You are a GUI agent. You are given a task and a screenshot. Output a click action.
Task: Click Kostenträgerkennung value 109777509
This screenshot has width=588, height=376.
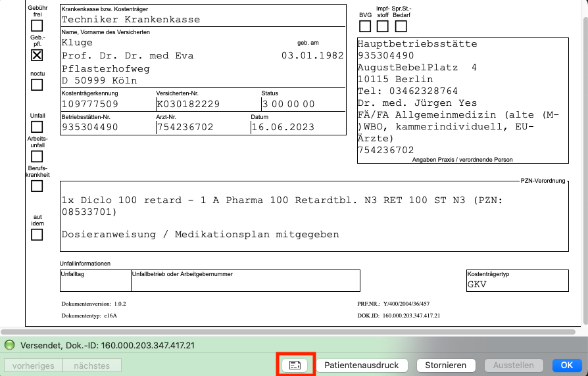[89, 105]
